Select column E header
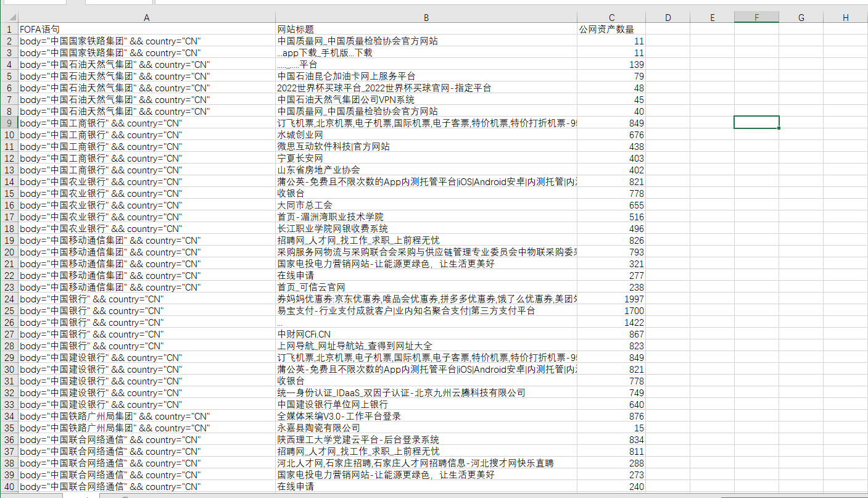 click(712, 18)
